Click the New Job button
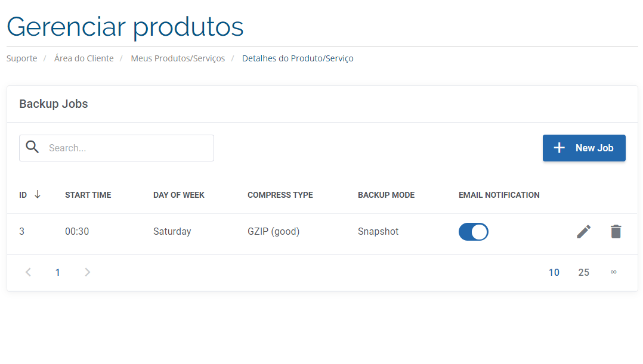The width and height of the screenshot is (643, 364). coord(584,148)
